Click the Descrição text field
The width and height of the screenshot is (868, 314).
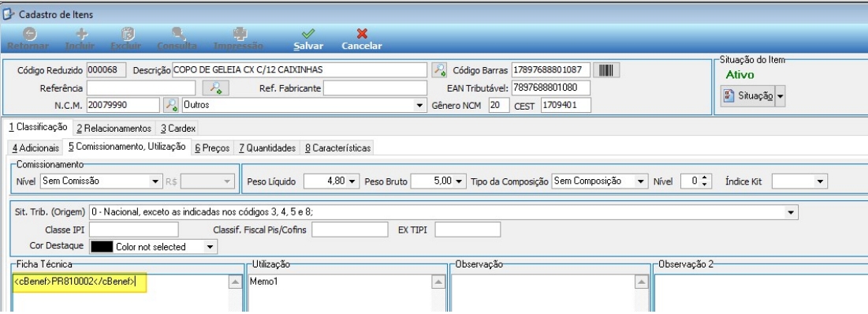coord(300,69)
